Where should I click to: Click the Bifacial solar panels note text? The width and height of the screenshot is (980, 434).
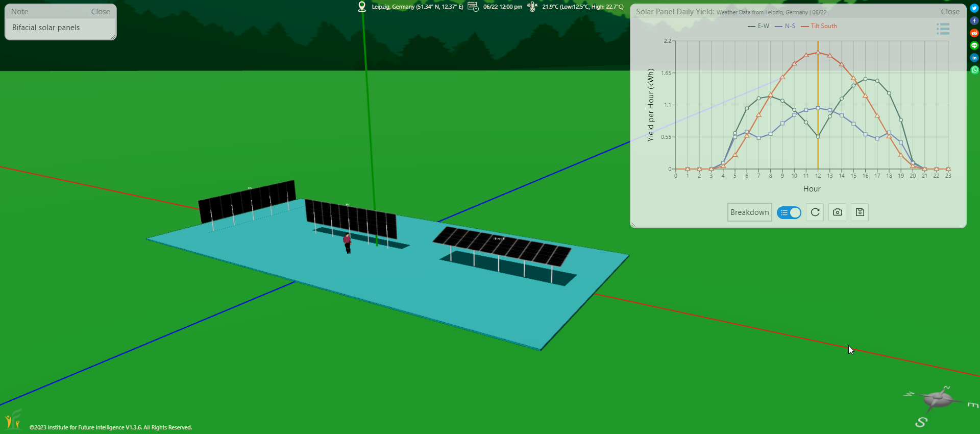pyautogui.click(x=46, y=28)
